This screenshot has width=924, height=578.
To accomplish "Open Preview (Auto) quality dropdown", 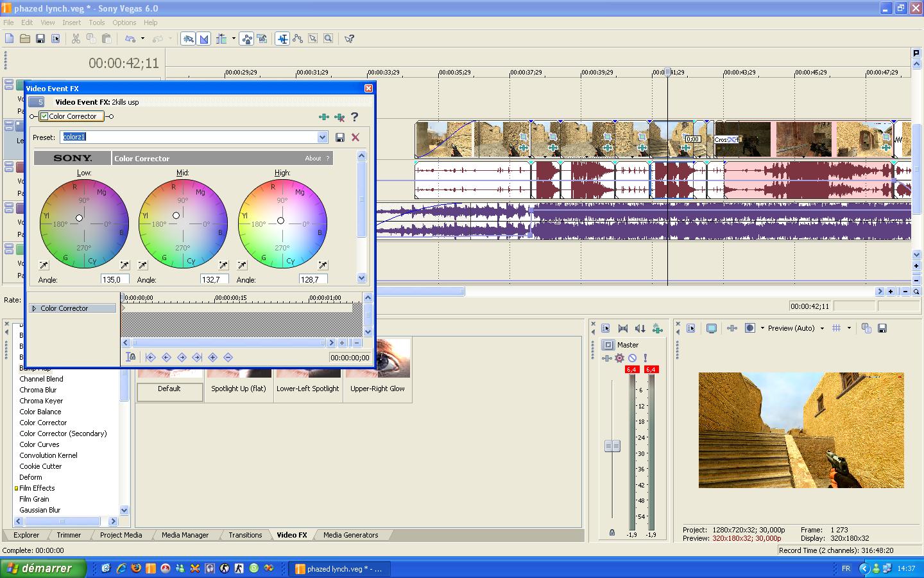I will [822, 328].
